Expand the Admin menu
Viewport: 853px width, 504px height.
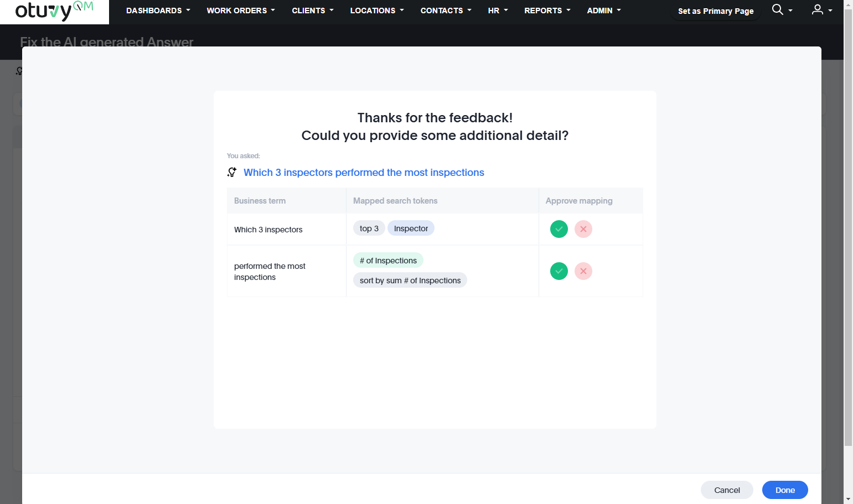[x=604, y=11]
